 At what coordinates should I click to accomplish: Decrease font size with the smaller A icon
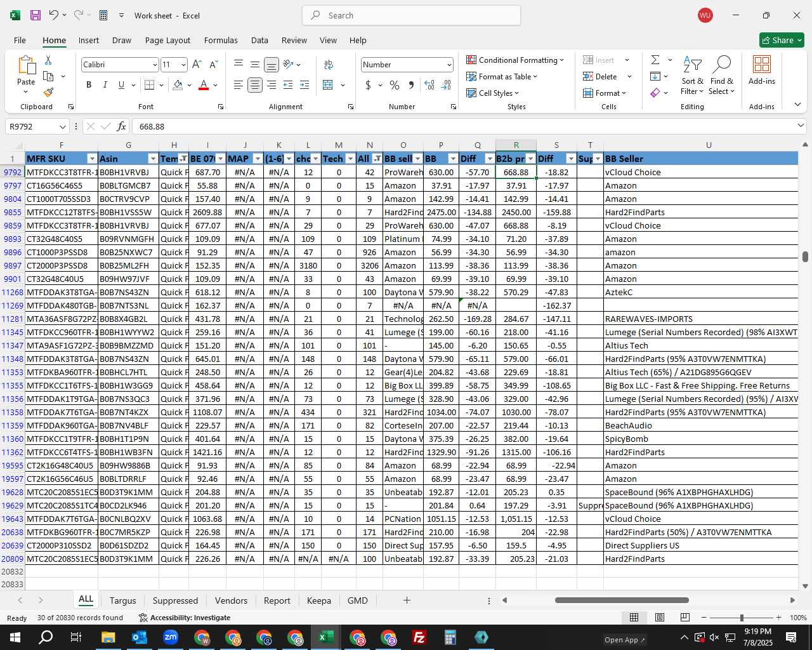(213, 64)
